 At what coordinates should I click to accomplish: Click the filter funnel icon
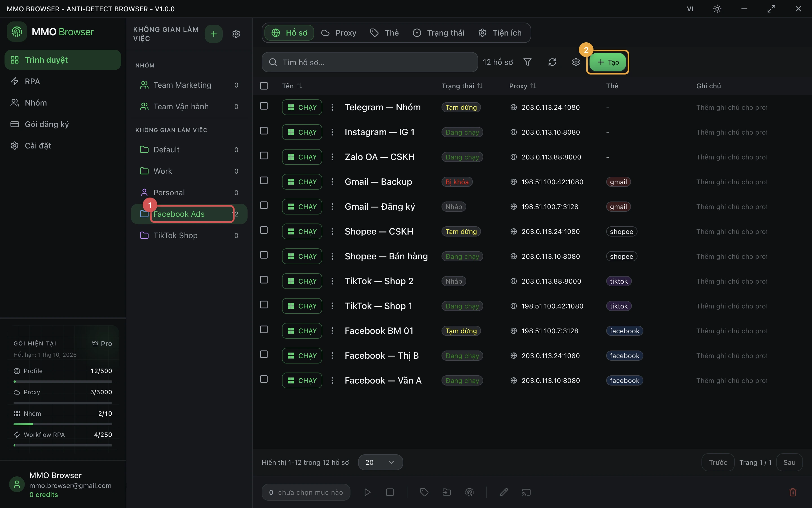pyautogui.click(x=528, y=62)
